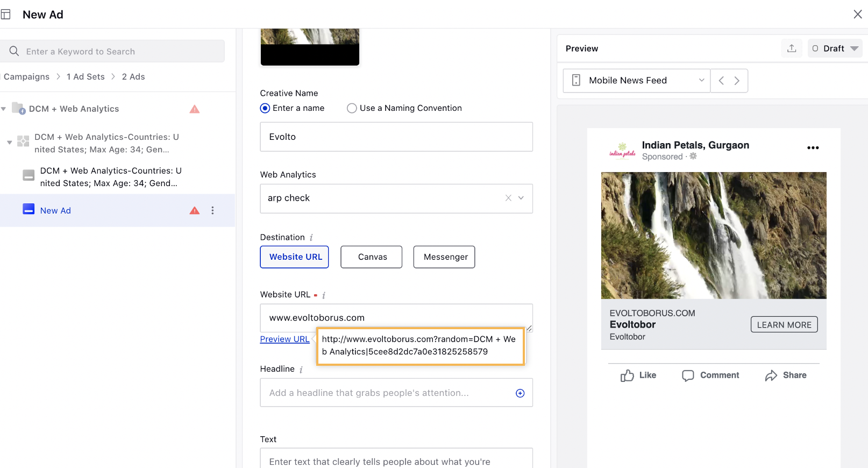Close the New Ad dialog
The image size is (868, 468).
coord(857,15)
